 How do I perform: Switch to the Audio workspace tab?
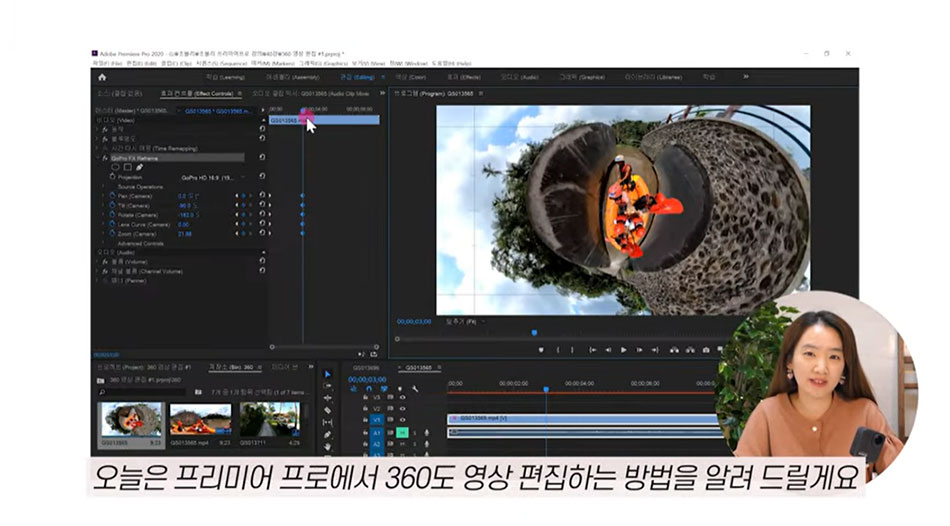coord(520,78)
